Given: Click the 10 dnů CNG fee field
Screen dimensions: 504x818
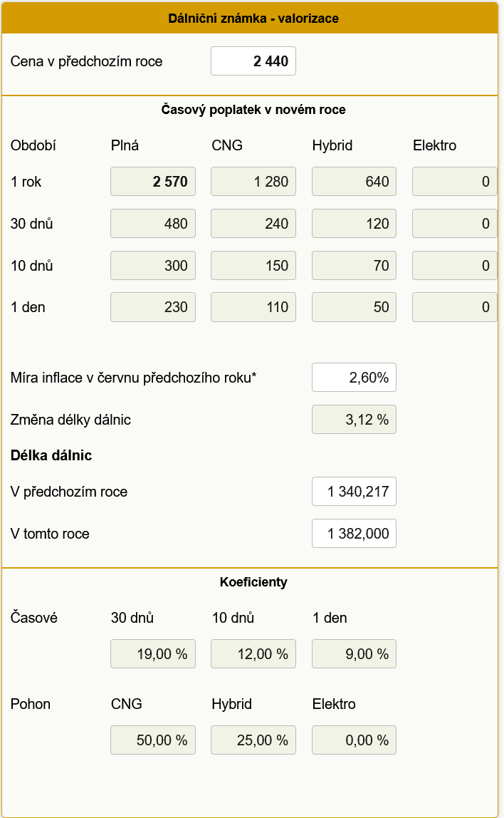Looking at the screenshot, I should (x=253, y=266).
